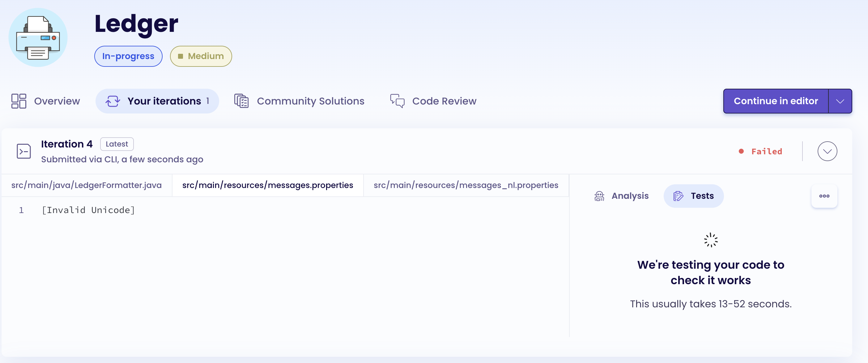Select the messages_nl.properties file tab

coord(466,186)
